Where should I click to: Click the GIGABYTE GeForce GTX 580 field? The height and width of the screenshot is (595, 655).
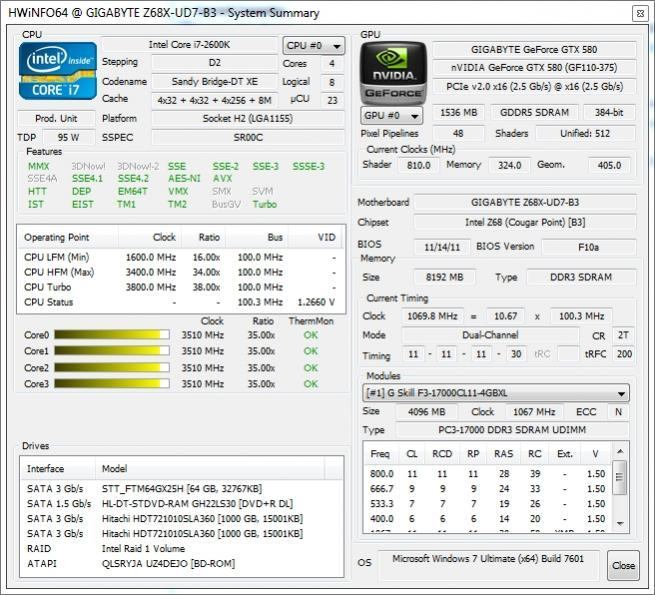(x=534, y=49)
